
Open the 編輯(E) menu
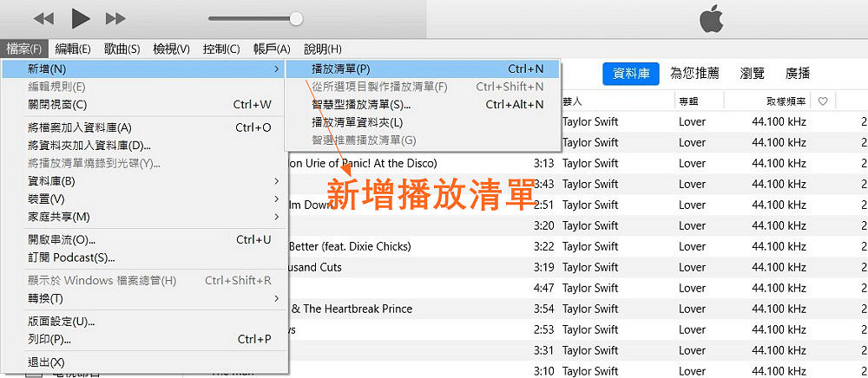(73, 49)
